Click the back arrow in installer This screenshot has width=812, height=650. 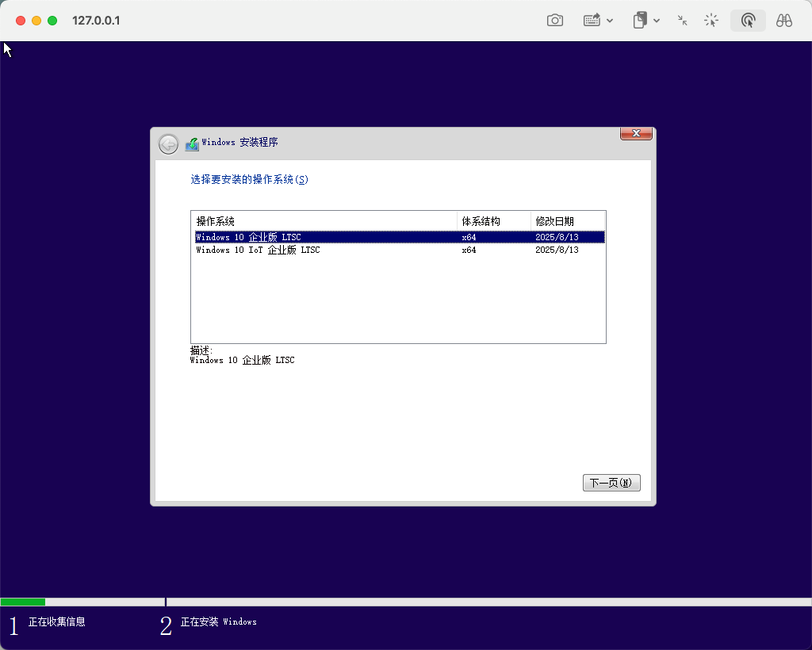(x=168, y=143)
